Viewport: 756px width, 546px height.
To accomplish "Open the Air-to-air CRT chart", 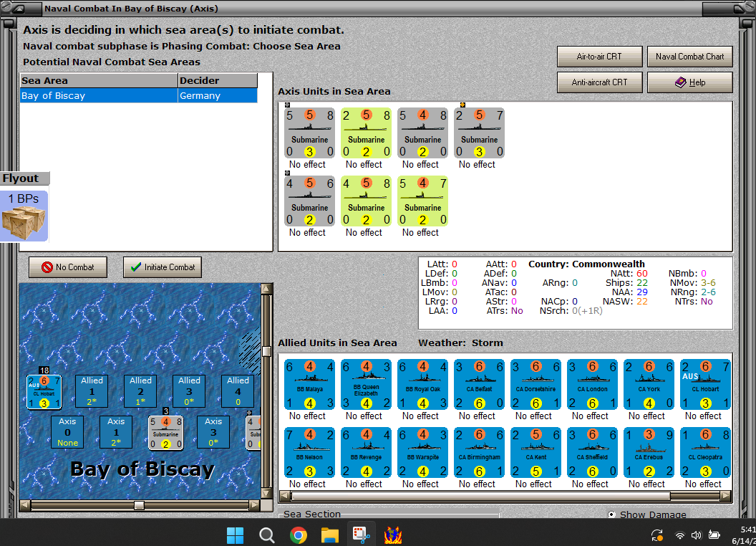I will point(599,57).
